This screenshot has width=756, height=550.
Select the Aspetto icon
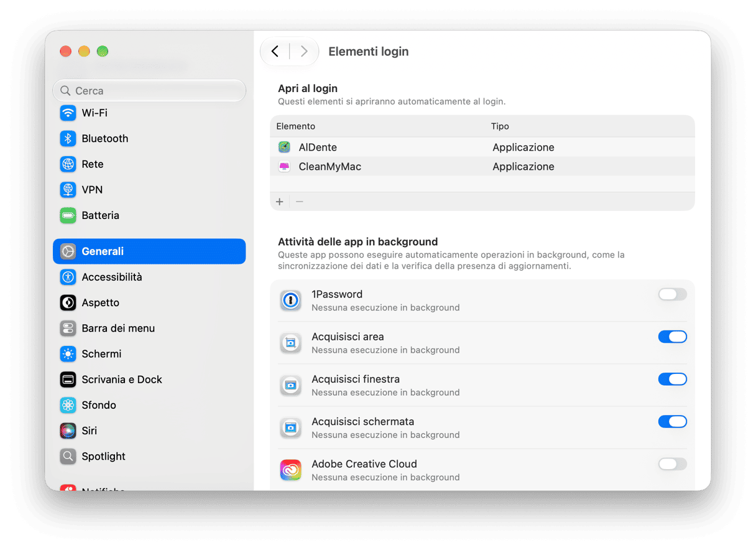pyautogui.click(x=68, y=302)
